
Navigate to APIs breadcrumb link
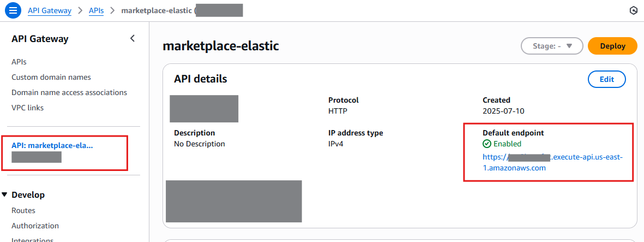[96, 10]
